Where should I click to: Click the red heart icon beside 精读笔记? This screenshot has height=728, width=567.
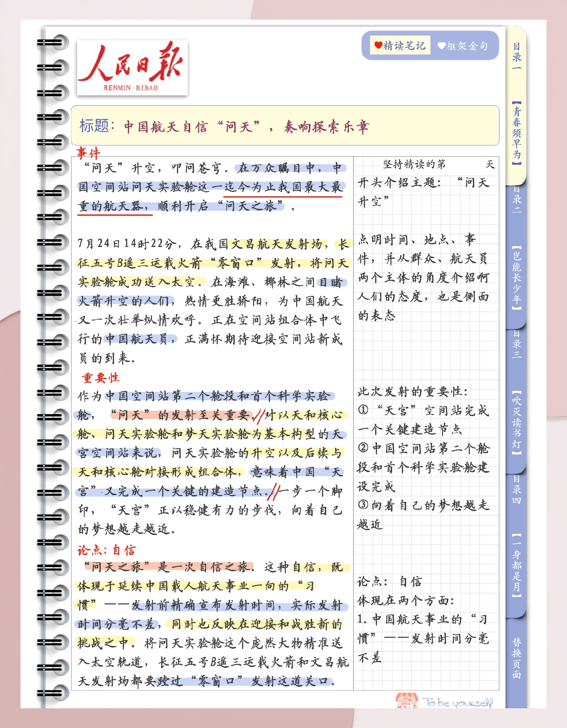tap(378, 46)
